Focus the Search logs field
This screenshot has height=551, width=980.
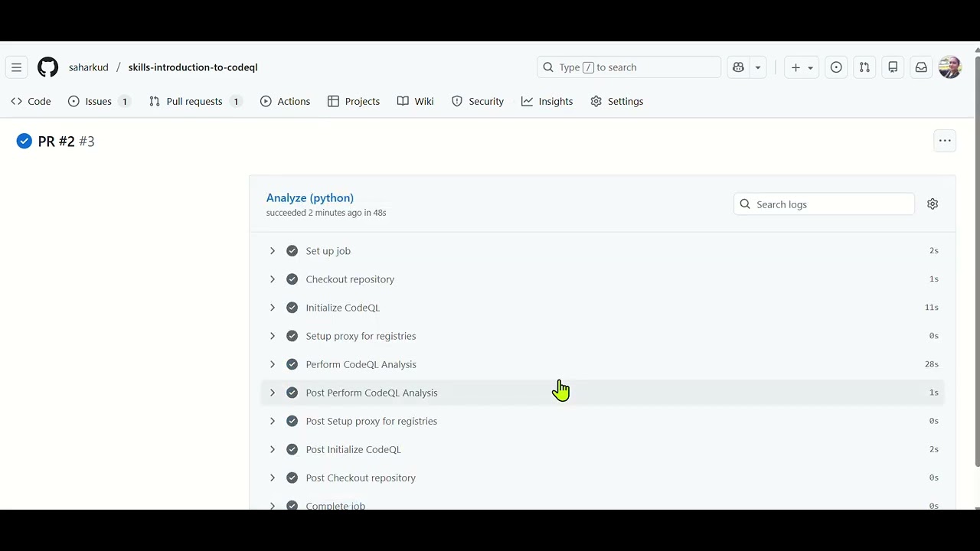(x=824, y=204)
